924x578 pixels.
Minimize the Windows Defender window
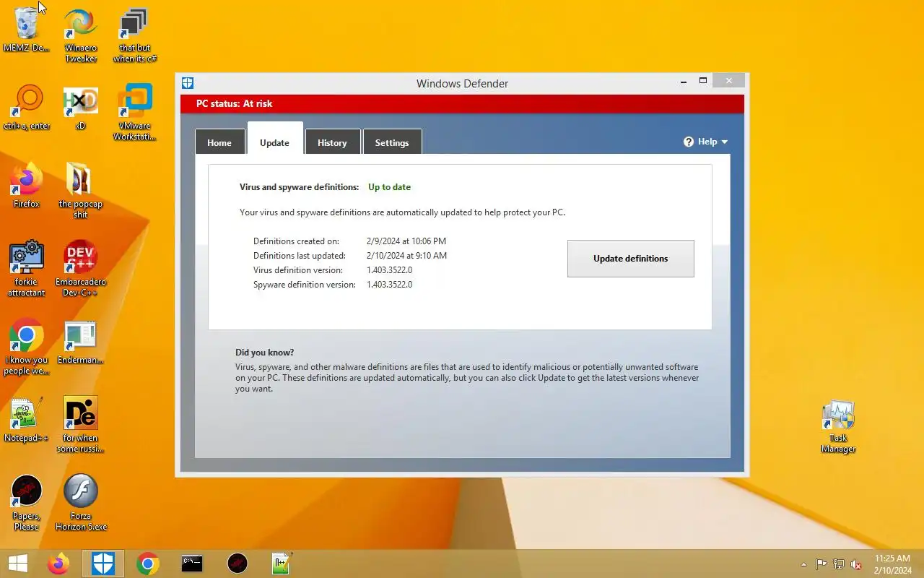point(684,82)
